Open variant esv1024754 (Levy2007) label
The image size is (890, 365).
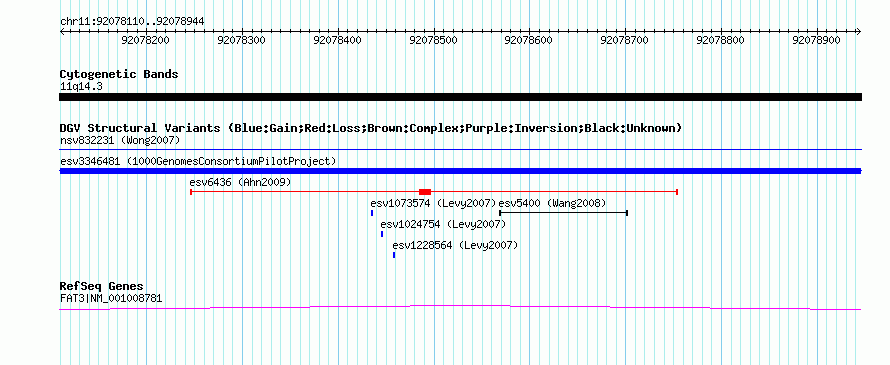point(443,224)
